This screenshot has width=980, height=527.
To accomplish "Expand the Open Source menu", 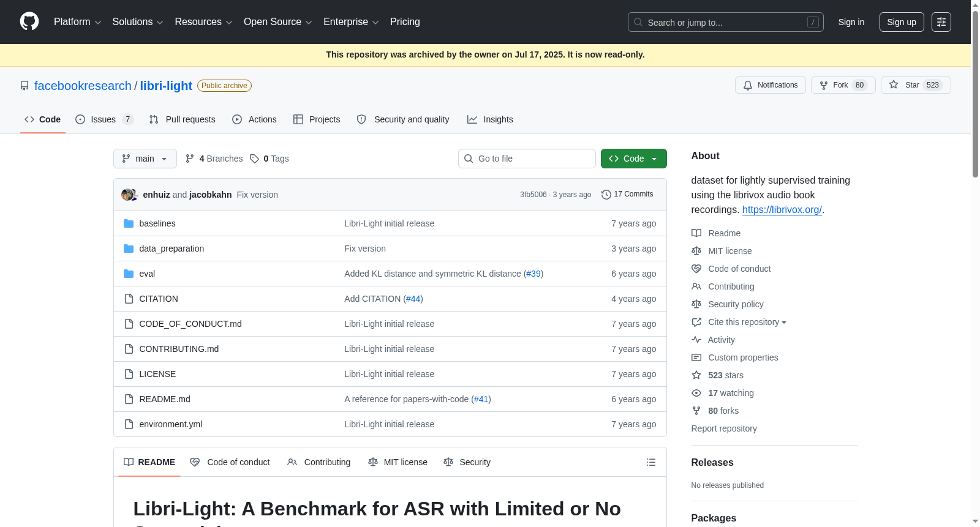I will pyautogui.click(x=278, y=22).
